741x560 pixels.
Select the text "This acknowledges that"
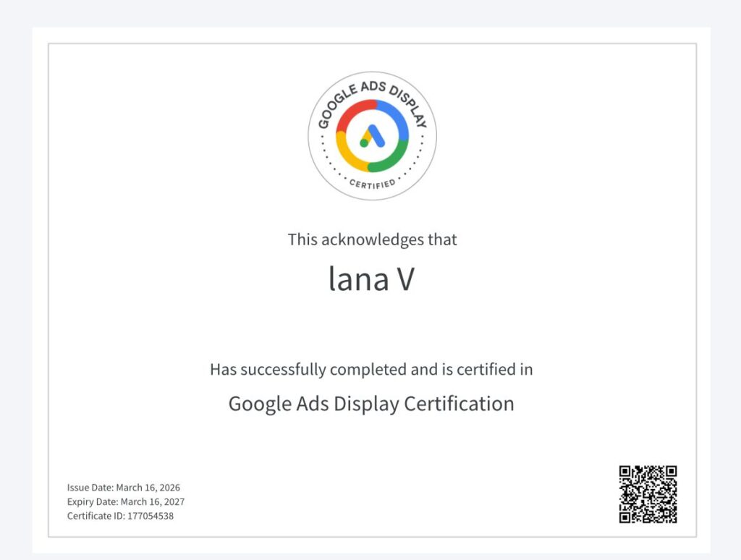pyautogui.click(x=373, y=239)
